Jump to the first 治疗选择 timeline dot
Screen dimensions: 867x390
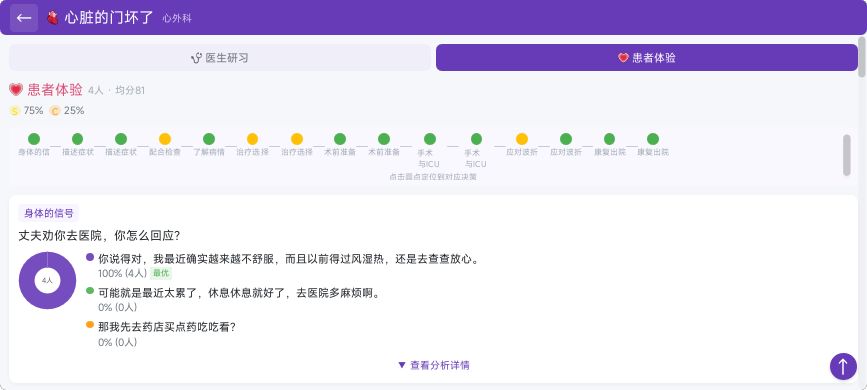(x=252, y=139)
